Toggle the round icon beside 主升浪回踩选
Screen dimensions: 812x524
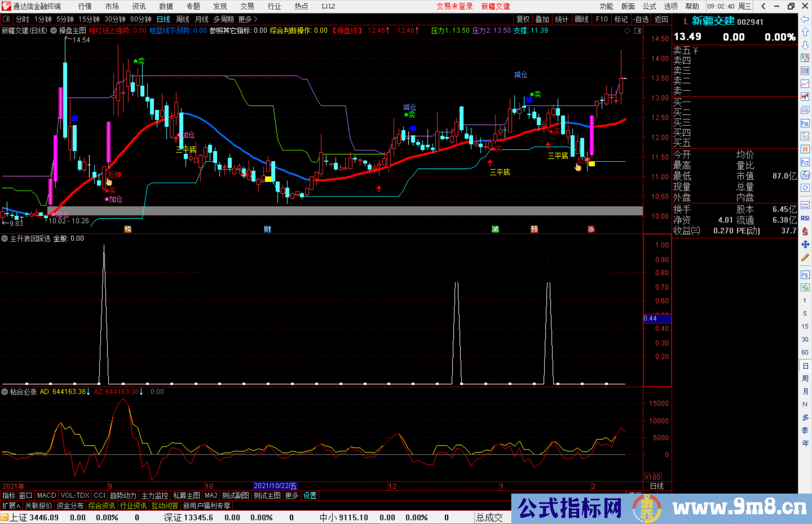tap(5, 239)
